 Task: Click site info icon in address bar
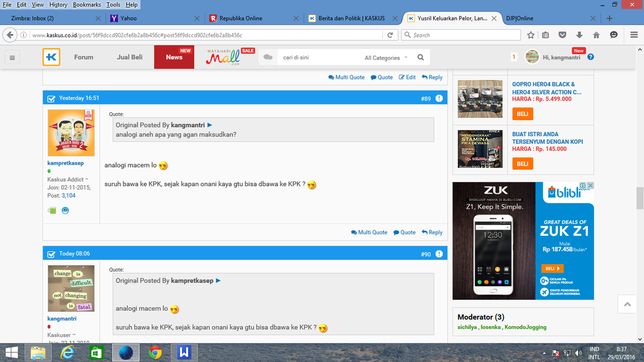(24, 35)
